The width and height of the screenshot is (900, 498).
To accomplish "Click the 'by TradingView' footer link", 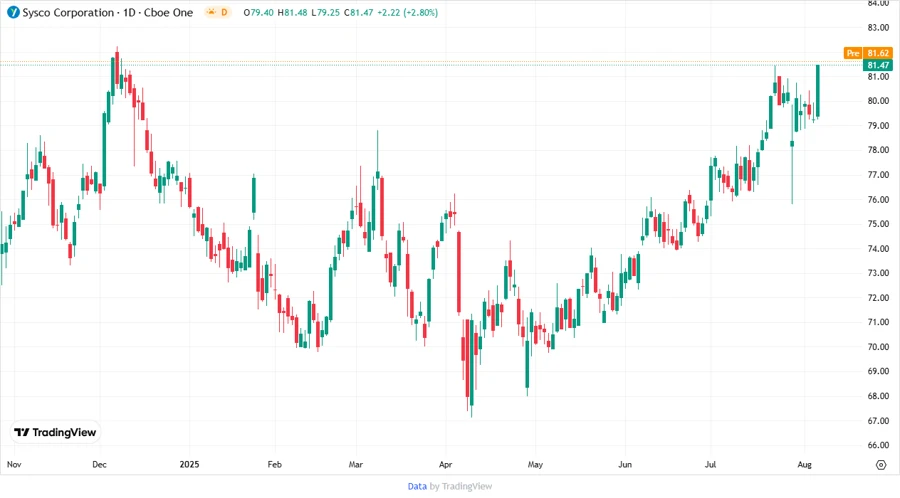I will coord(461,486).
